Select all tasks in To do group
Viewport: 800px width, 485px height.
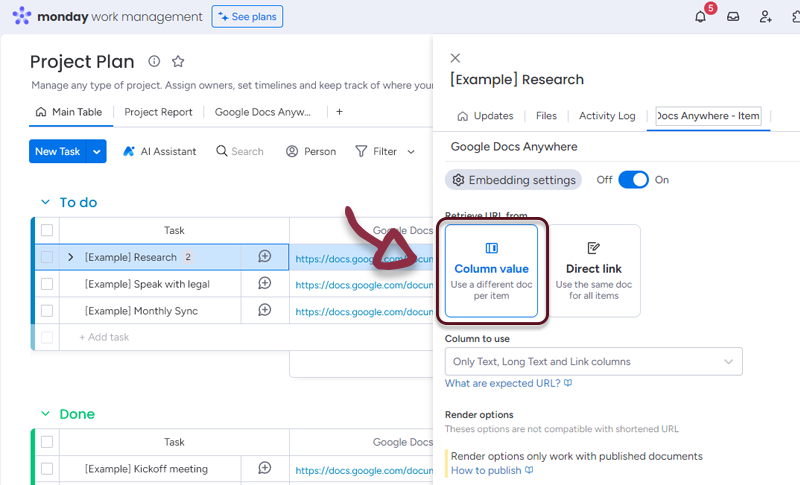tap(47, 230)
